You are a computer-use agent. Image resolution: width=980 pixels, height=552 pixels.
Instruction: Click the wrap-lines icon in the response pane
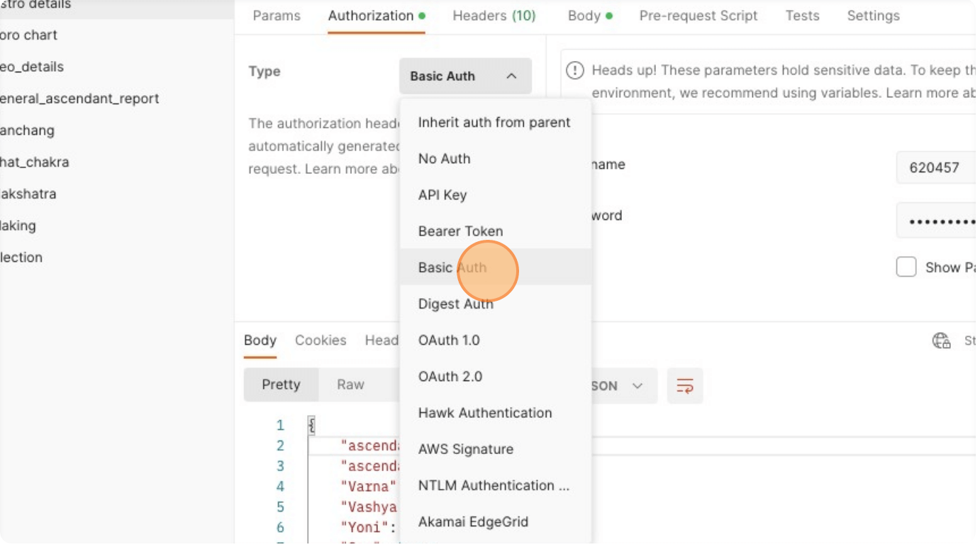point(684,385)
